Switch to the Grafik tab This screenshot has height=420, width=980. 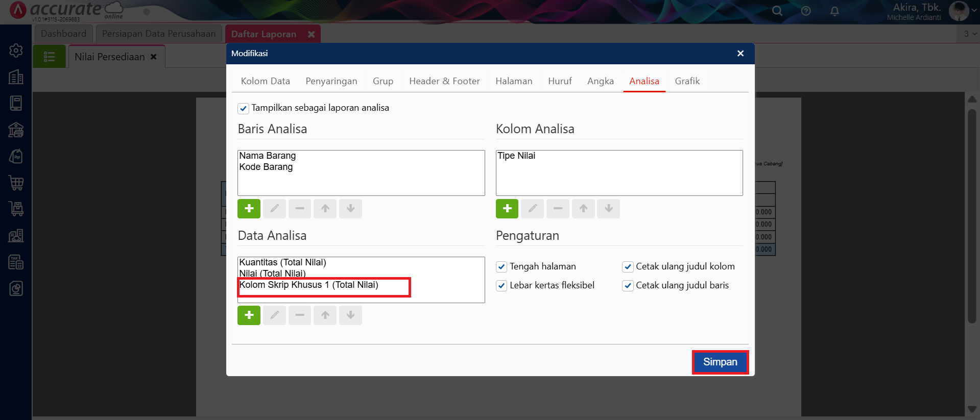[687, 81]
